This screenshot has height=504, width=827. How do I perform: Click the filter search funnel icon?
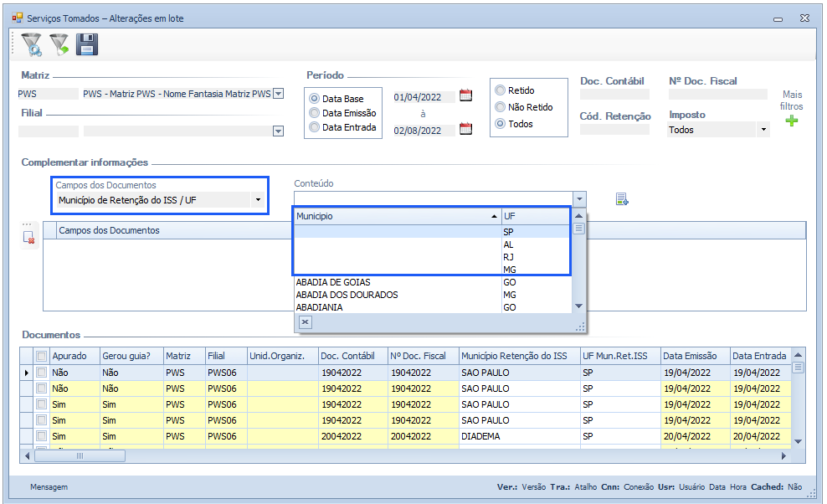[x=31, y=45]
